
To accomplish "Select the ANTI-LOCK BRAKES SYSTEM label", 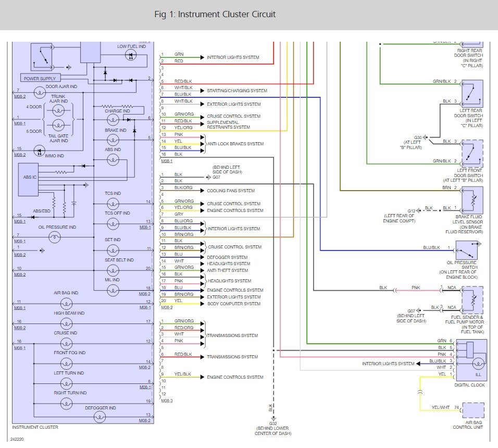I will click(235, 144).
